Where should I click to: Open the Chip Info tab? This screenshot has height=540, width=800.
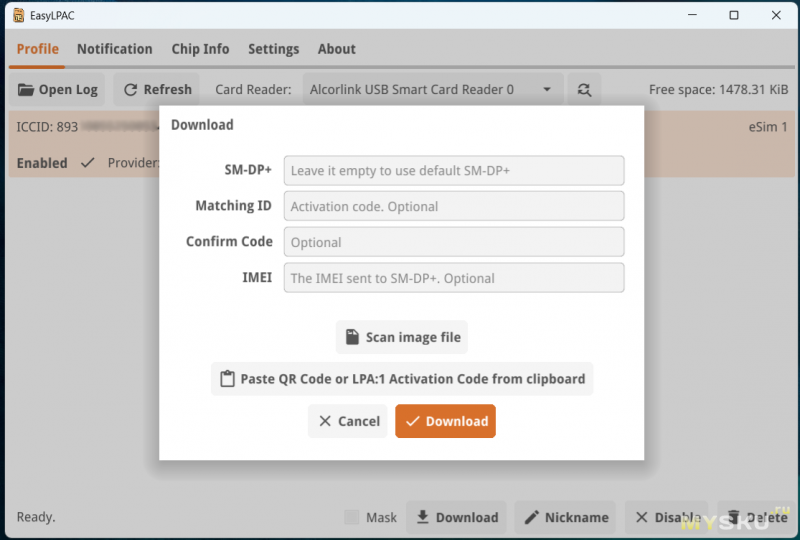pyautogui.click(x=200, y=49)
